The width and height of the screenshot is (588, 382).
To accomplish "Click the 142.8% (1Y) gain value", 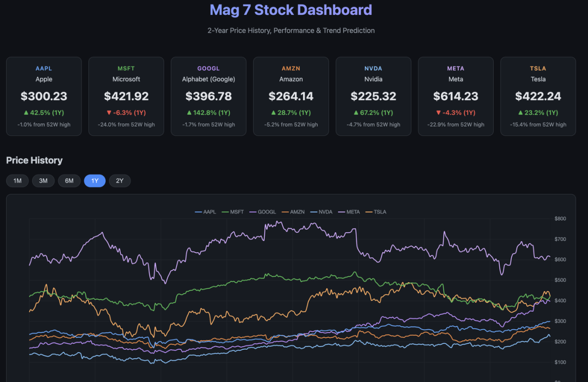I will (x=209, y=113).
